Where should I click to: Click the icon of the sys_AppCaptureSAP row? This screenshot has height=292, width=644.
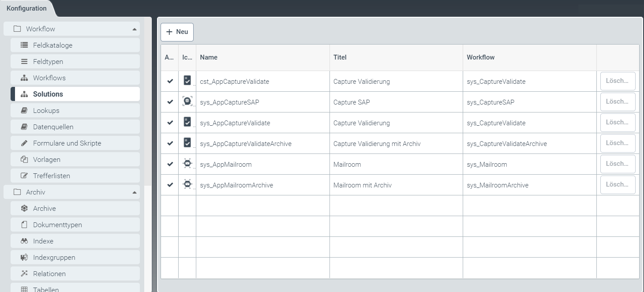point(187,101)
